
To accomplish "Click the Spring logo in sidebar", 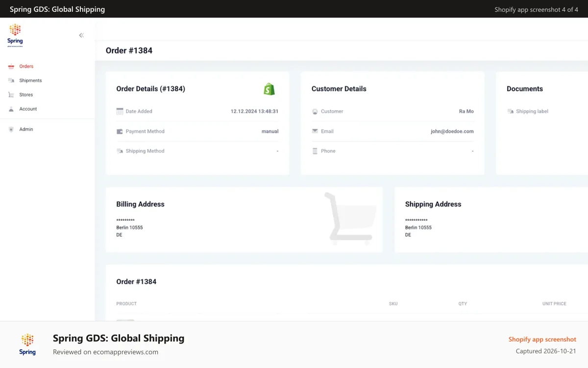I will point(15,35).
